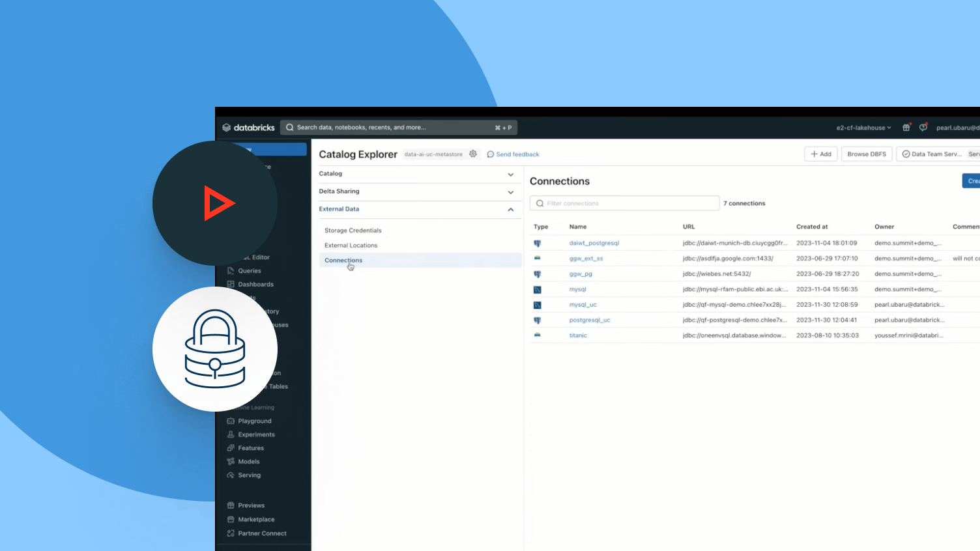Screen dimensions: 980x551
Task: Expand the Catalog section chevron
Action: click(510, 175)
